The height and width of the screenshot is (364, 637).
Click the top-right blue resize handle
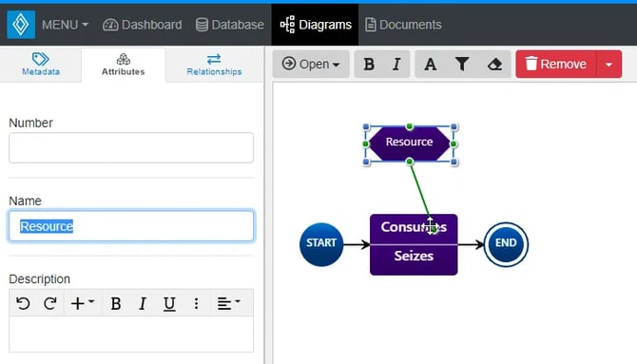pos(454,127)
